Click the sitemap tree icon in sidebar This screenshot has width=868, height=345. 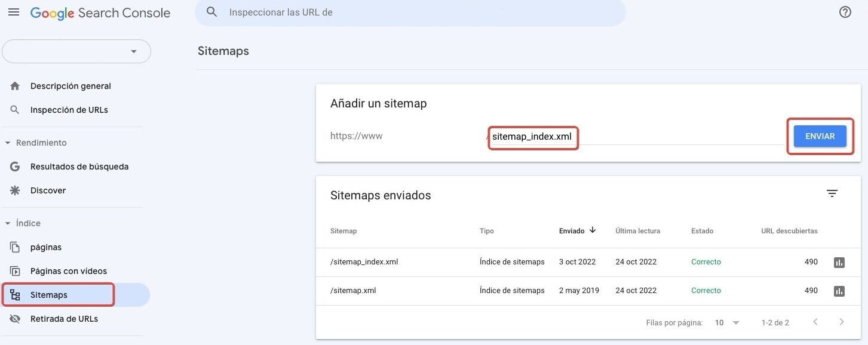click(16, 295)
